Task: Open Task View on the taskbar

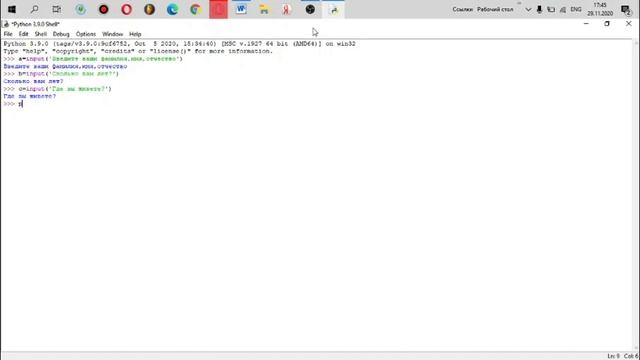Action: coord(57,9)
